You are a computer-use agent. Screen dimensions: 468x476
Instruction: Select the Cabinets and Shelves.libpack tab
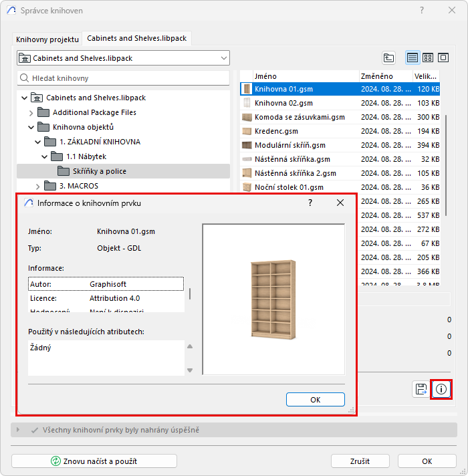pos(136,38)
